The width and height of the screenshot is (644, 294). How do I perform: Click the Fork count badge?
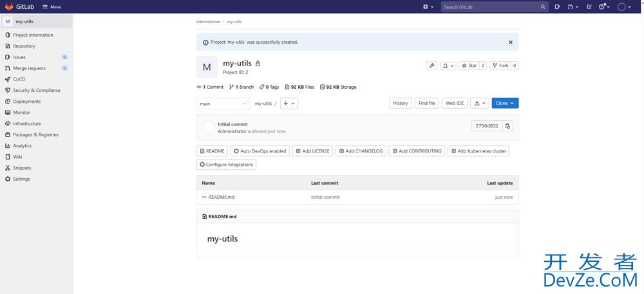click(515, 66)
